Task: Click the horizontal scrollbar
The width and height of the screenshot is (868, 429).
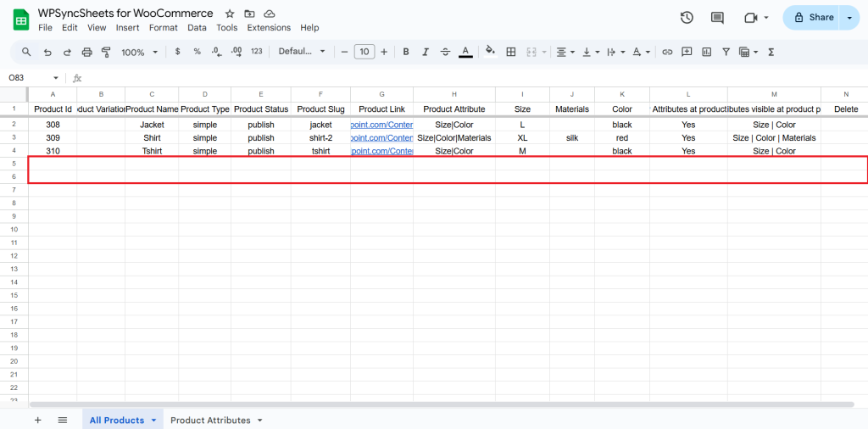Action: click(x=442, y=404)
